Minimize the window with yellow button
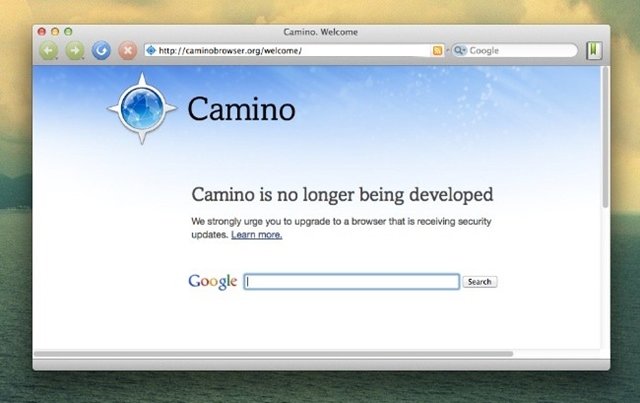 tap(55, 31)
